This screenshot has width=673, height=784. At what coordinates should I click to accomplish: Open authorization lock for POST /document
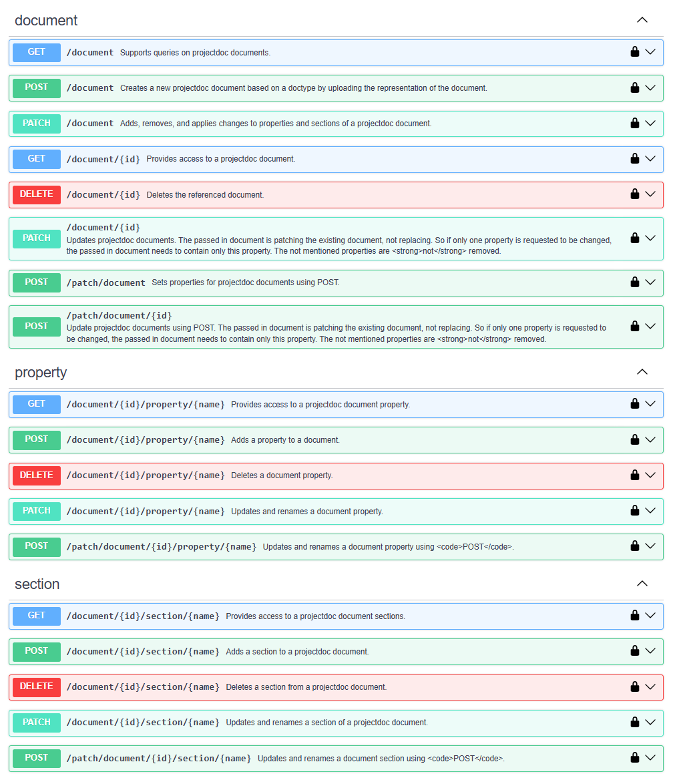(x=635, y=87)
